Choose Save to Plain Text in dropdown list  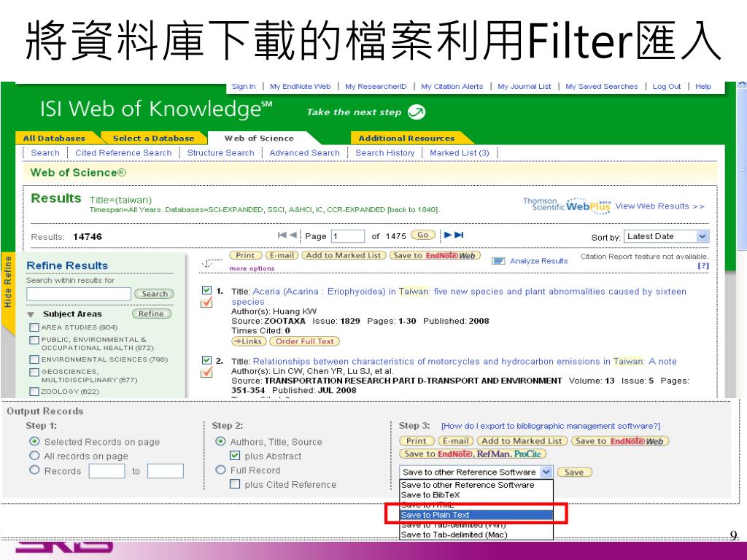pos(476,515)
